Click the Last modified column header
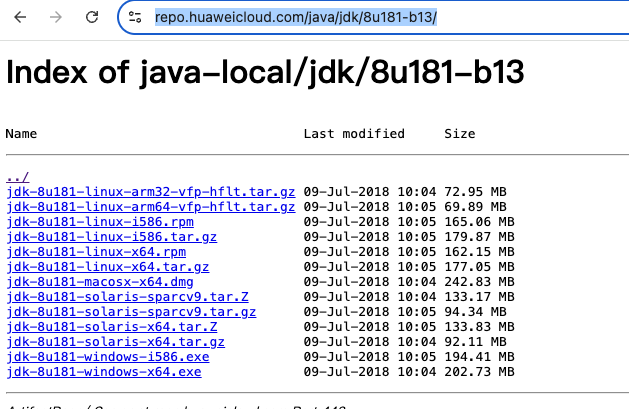Viewport: 629px width, 409px height. [x=354, y=134]
